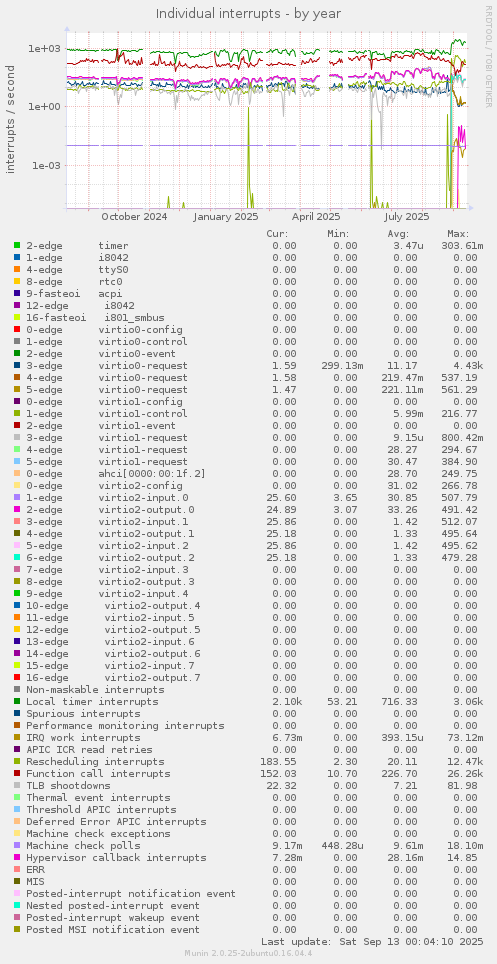Viewport: 497px width, 964px height.
Task: Click the Rescheduling interrupts legend swatch
Action: [17, 762]
